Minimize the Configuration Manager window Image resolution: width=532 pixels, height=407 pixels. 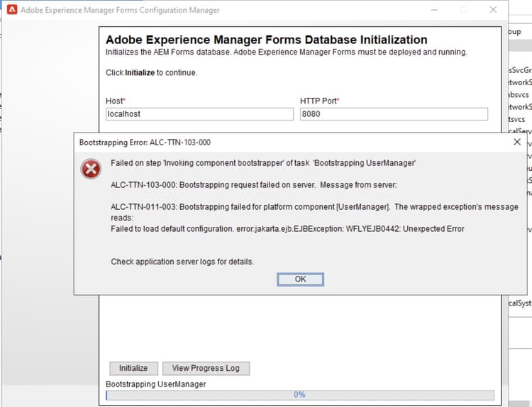point(434,10)
